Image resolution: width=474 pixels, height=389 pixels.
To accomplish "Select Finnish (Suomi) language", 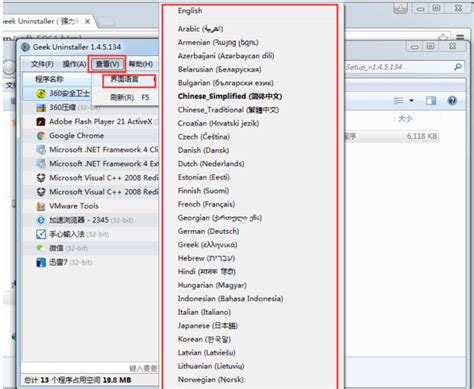I will click(203, 191).
